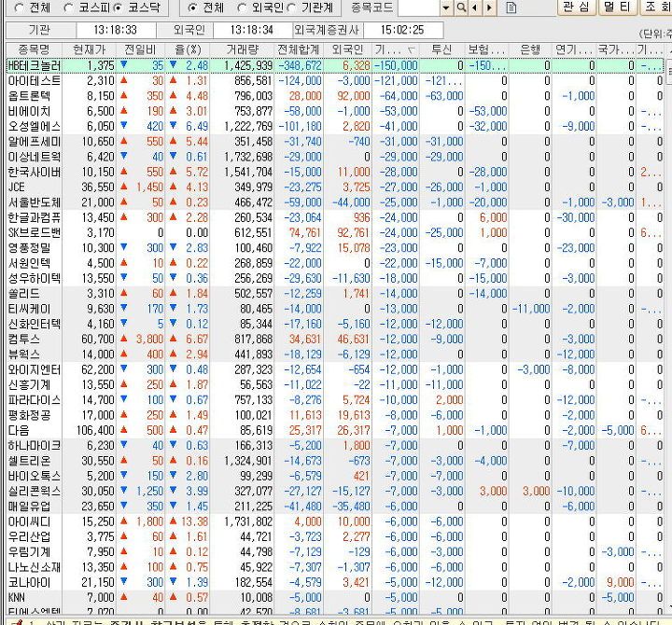672x625 pixels.
Task: Select the 다음 stock row
Action: (335, 431)
